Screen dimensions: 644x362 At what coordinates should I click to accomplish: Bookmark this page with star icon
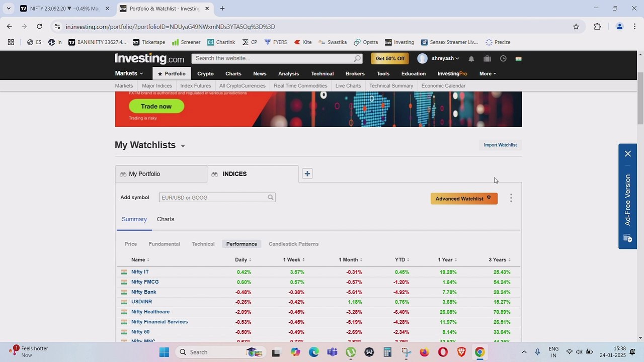[x=576, y=27]
